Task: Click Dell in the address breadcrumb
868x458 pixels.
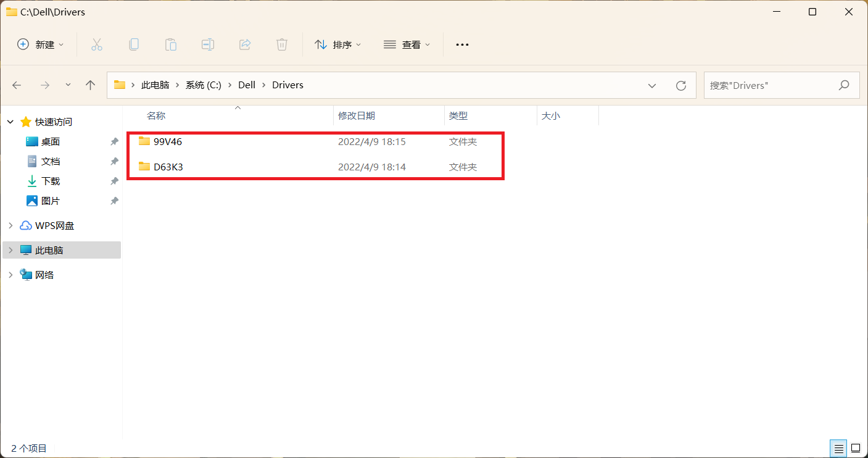Action: [247, 85]
